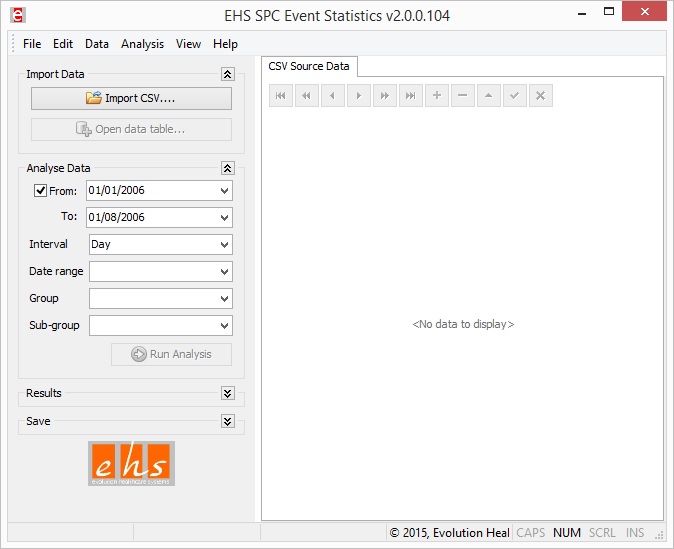
Task: Click the checkmark to post edits
Action: pos(514,96)
